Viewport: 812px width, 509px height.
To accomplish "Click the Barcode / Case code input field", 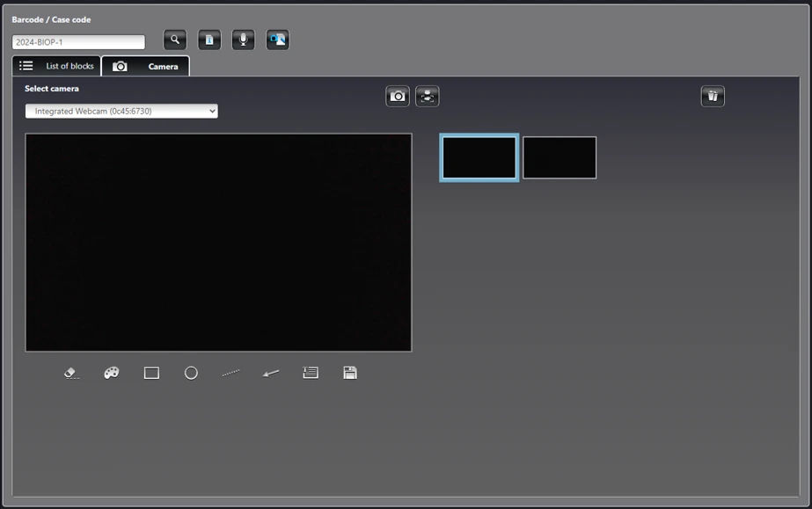I will click(78, 42).
